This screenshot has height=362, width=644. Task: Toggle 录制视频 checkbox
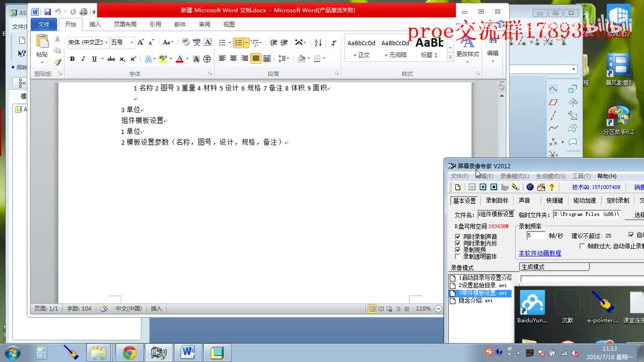click(x=458, y=249)
